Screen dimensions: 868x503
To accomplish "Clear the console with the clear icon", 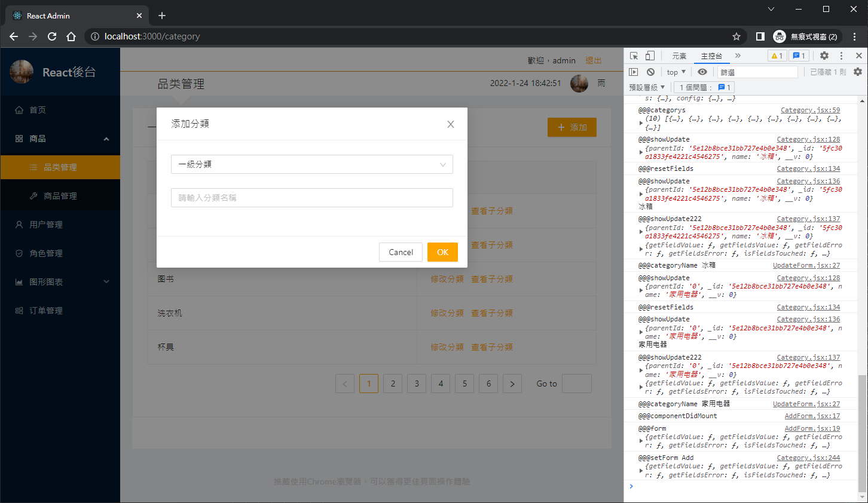I will [x=650, y=72].
